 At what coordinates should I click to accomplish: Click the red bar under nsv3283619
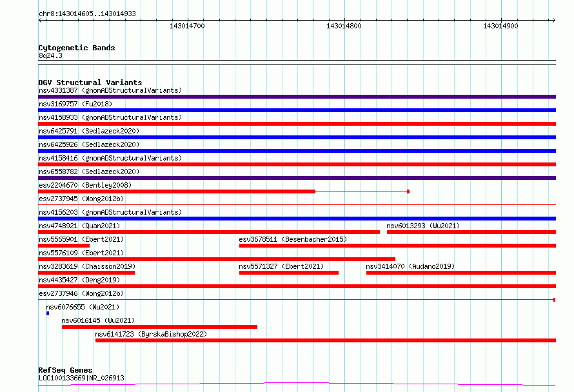[86, 273]
